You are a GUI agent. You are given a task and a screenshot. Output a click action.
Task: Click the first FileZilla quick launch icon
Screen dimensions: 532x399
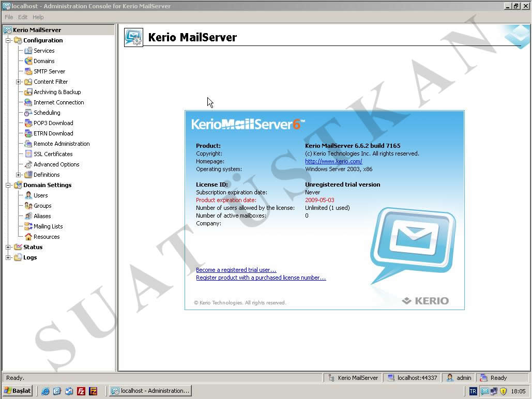81,391
